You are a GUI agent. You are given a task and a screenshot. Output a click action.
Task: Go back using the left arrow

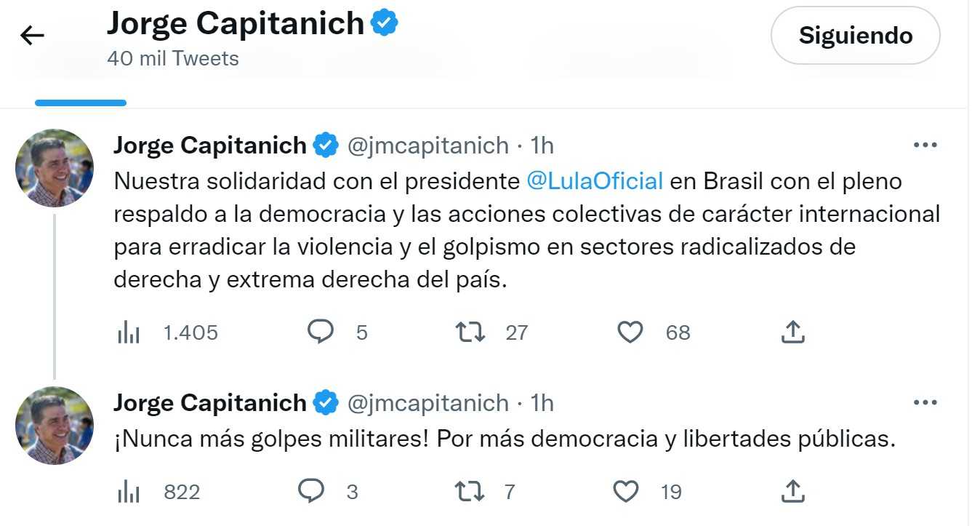33,35
